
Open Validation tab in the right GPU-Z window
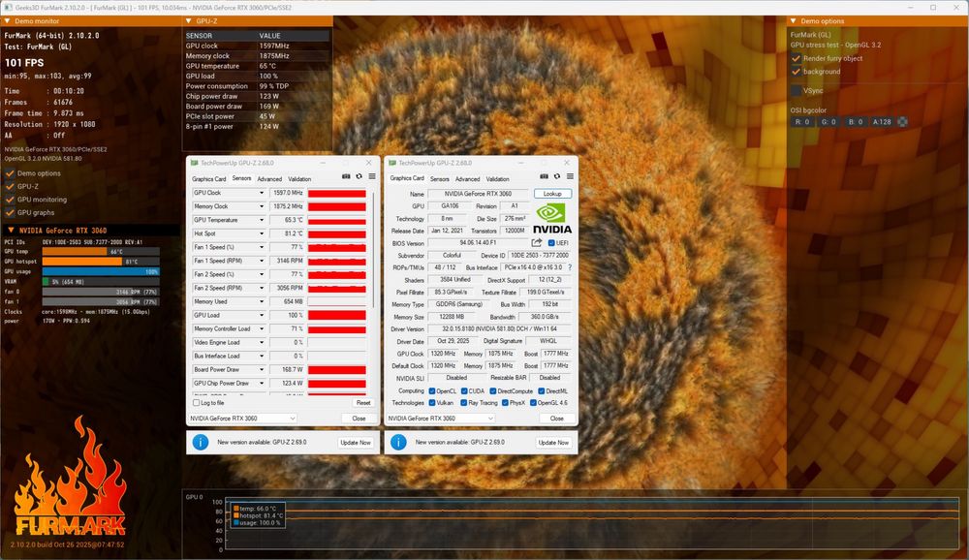[497, 179]
